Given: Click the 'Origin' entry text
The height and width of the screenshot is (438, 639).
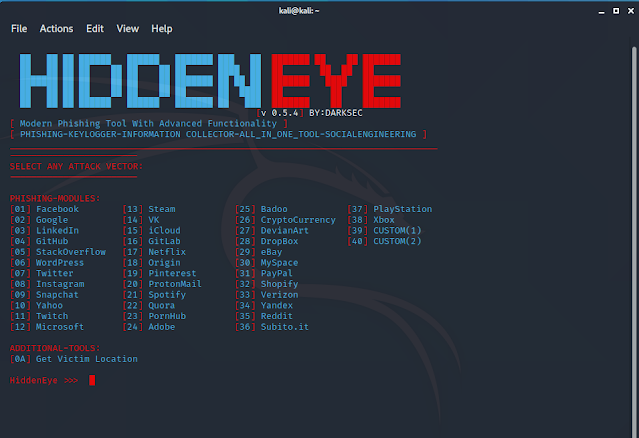Looking at the screenshot, I should (164, 263).
